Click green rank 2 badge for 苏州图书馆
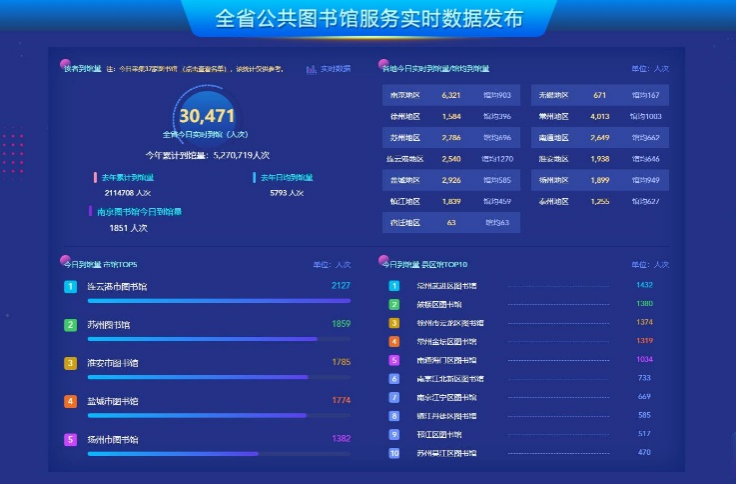 70,325
